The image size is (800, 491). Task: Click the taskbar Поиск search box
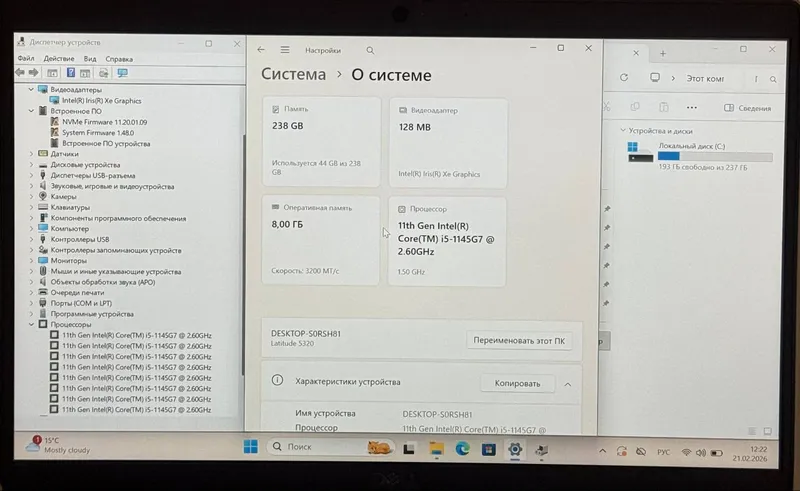click(331, 447)
